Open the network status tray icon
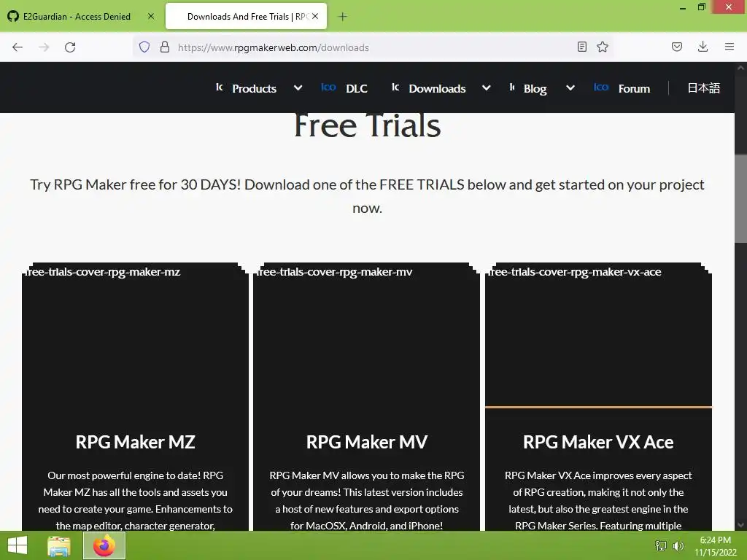This screenshot has height=560, width=747. point(661,545)
